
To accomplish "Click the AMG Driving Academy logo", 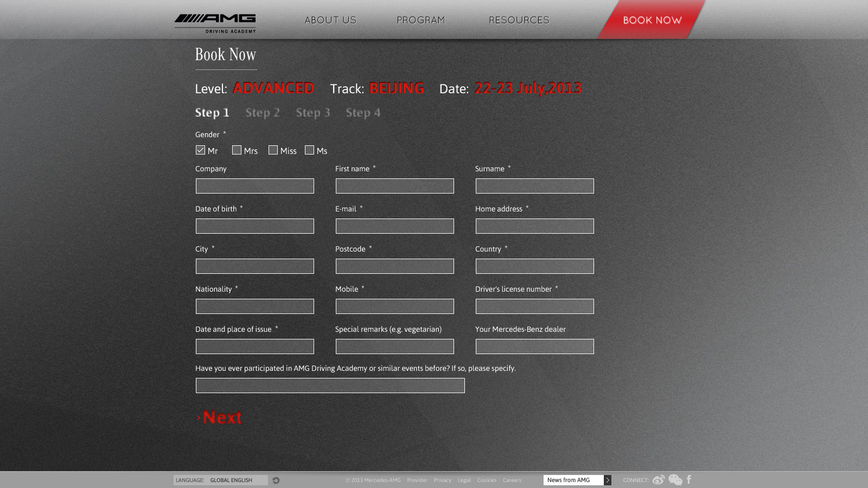I will coord(215,23).
